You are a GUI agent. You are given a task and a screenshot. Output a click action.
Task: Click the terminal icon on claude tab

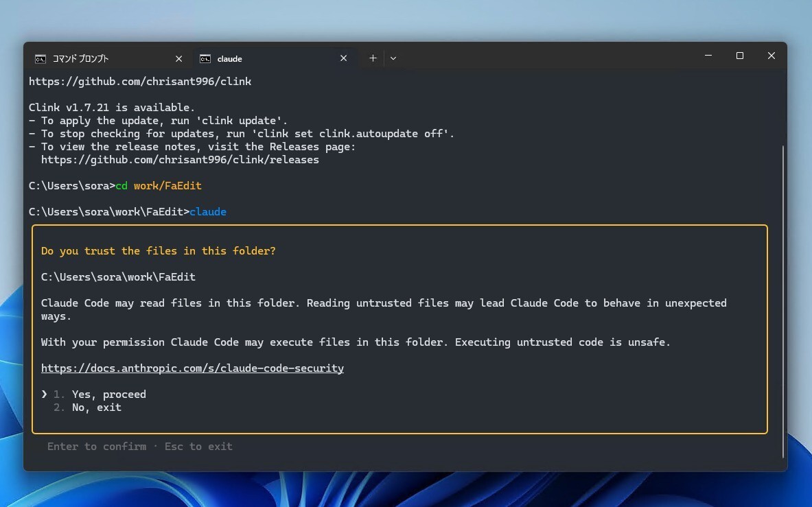pos(205,58)
